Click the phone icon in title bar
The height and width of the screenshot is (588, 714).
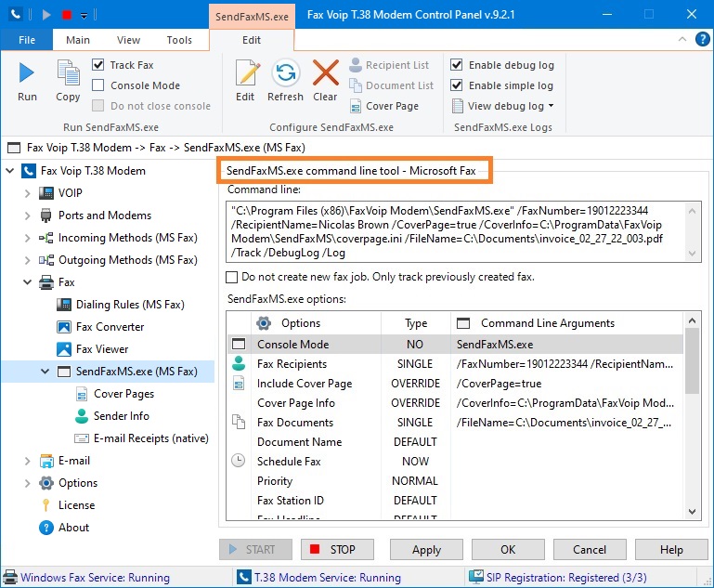pyautogui.click(x=16, y=15)
